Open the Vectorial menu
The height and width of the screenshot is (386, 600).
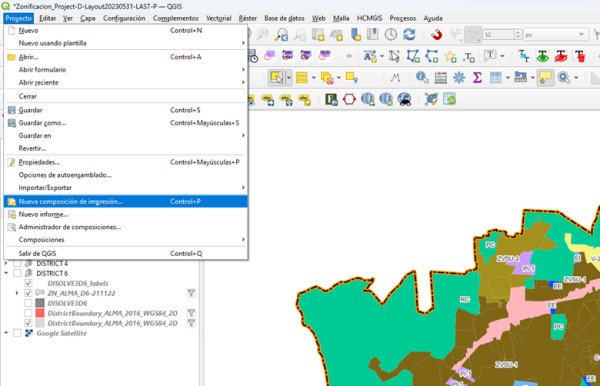tap(218, 18)
